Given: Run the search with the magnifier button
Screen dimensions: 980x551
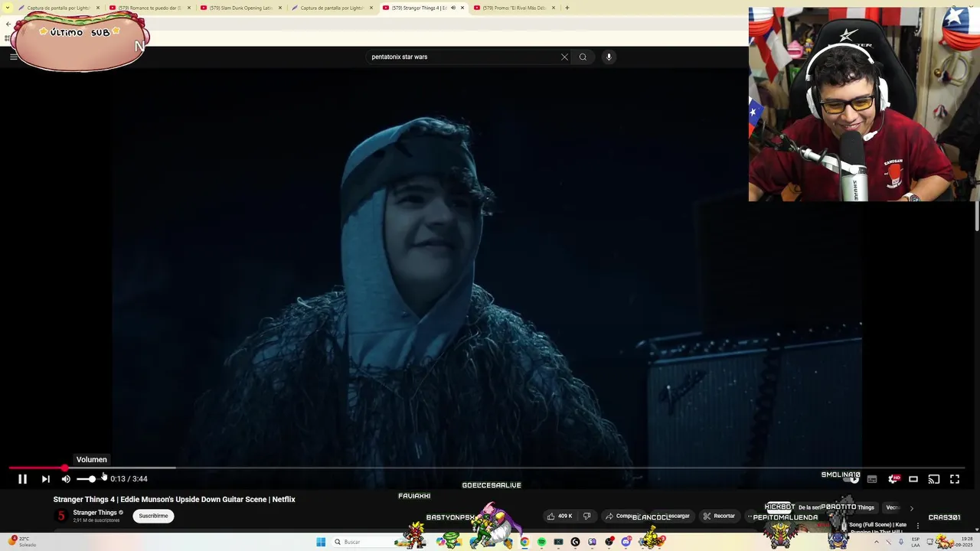Looking at the screenshot, I should click(583, 57).
